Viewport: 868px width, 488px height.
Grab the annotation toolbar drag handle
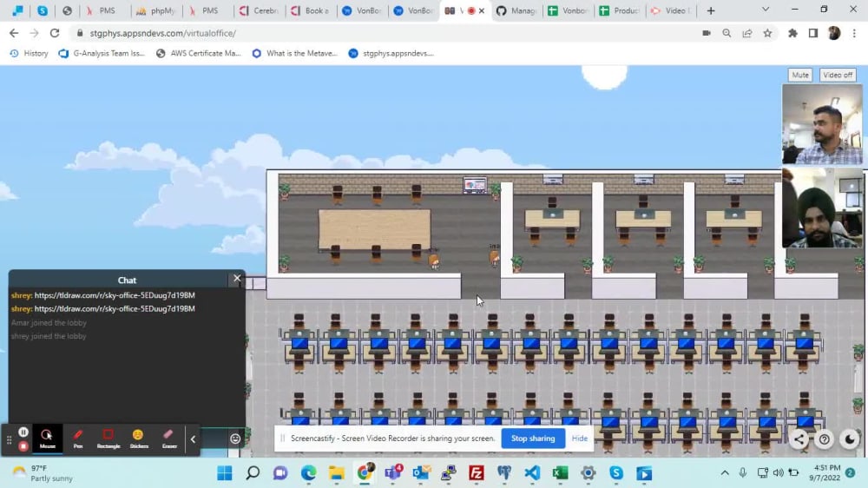pyautogui.click(x=9, y=439)
